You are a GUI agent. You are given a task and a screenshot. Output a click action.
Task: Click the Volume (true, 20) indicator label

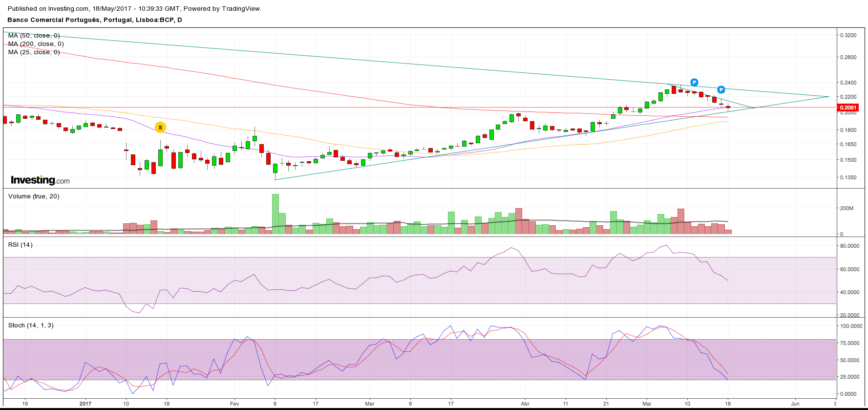(34, 196)
